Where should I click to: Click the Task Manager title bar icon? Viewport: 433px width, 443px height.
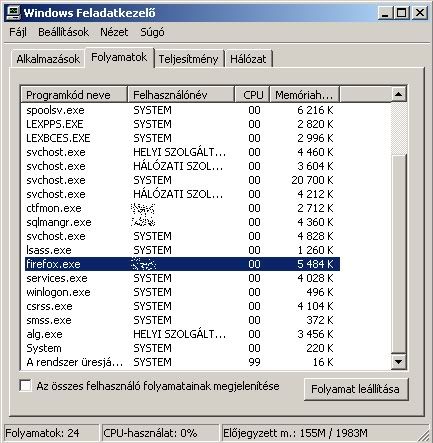pos(14,12)
